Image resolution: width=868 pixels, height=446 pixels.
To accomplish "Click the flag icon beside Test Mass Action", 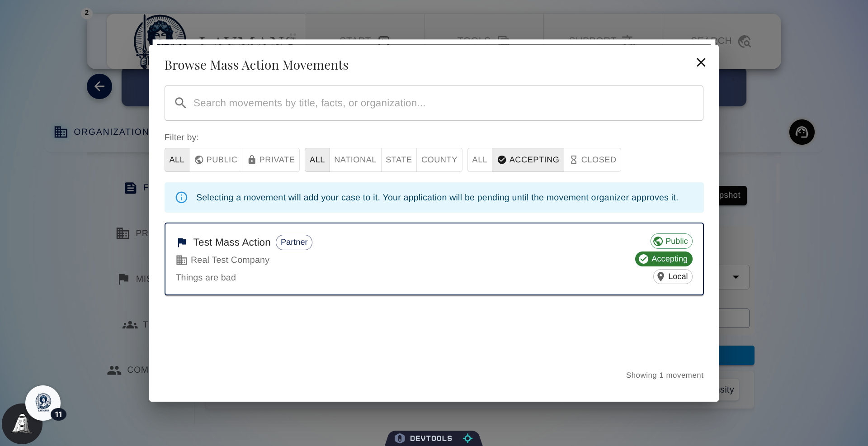I will [x=182, y=242].
